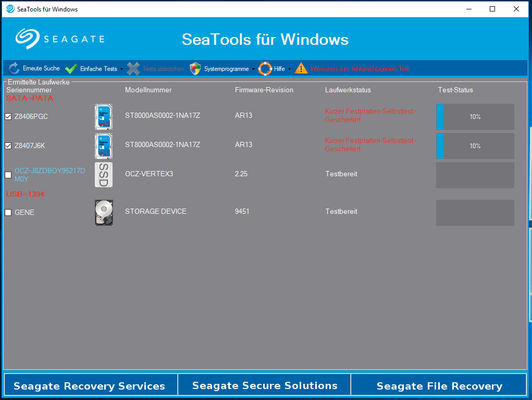
Task: Click Testbereit status in the OCZ-VERTEX3 row
Action: tap(341, 174)
